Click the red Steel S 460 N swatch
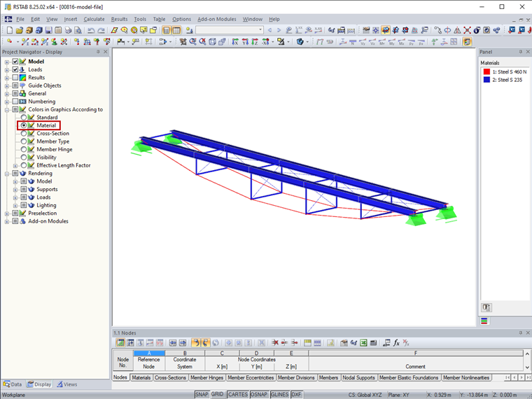This screenshot has width=532, height=399. [x=486, y=71]
